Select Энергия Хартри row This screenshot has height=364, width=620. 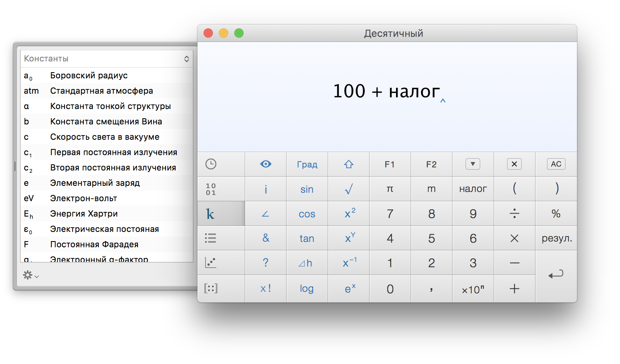pyautogui.click(x=107, y=214)
